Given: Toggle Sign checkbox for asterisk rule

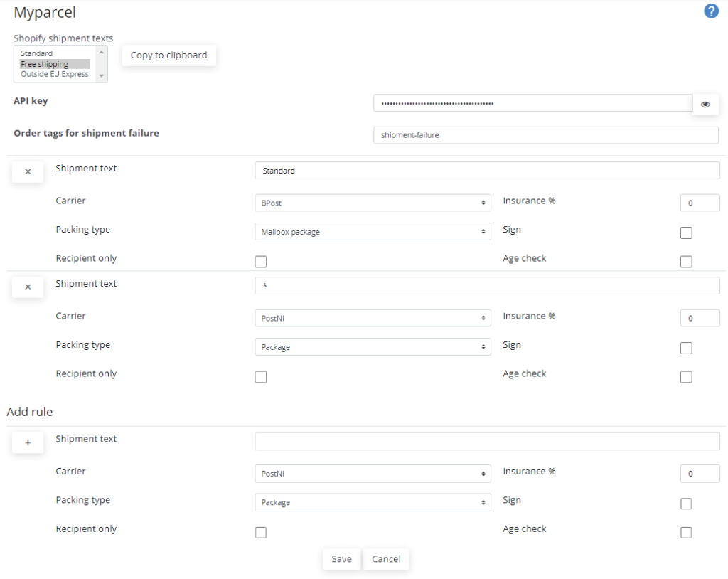Looking at the screenshot, I should click(686, 348).
